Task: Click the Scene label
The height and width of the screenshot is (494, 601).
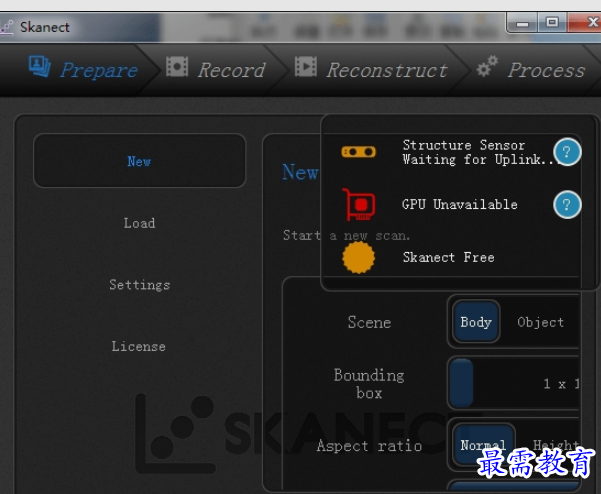Action: pos(369,322)
